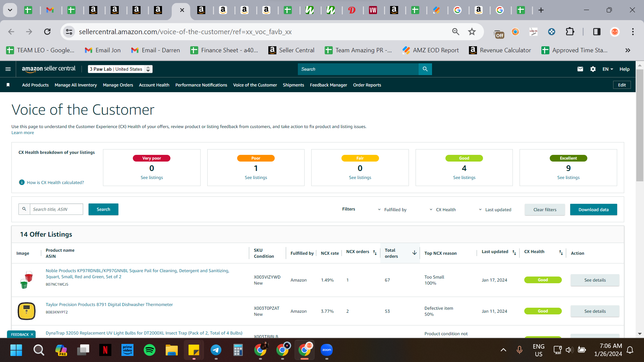The image size is (644, 362).
Task: Open the browser extensions puzzle icon
Action: 570,32
